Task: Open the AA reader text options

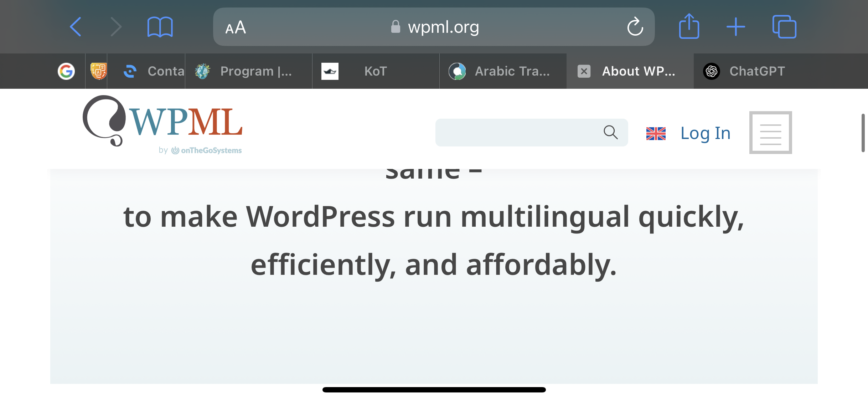Action: [x=236, y=27]
